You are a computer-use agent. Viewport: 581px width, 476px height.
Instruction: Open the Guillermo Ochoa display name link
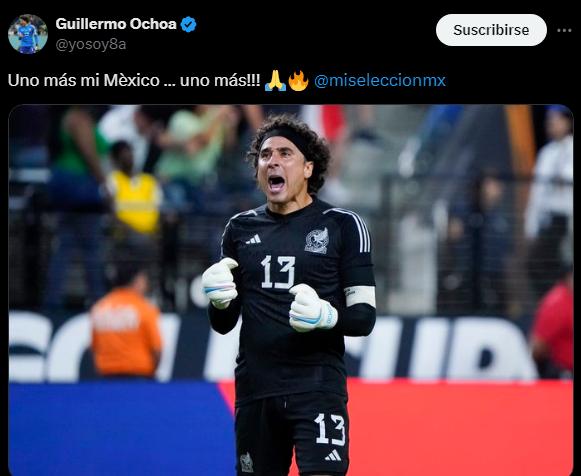(x=116, y=24)
